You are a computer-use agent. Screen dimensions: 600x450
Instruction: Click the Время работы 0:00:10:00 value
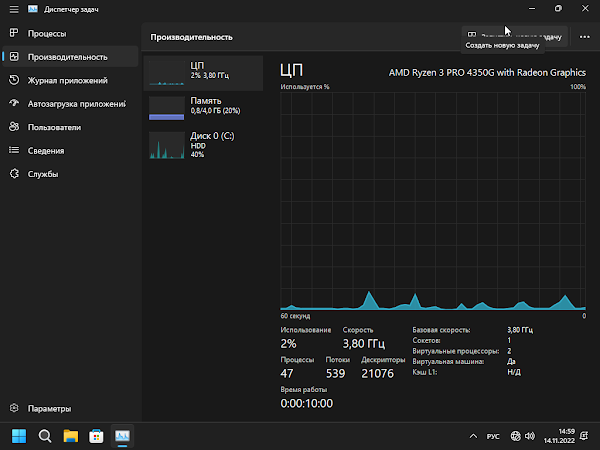tap(307, 403)
